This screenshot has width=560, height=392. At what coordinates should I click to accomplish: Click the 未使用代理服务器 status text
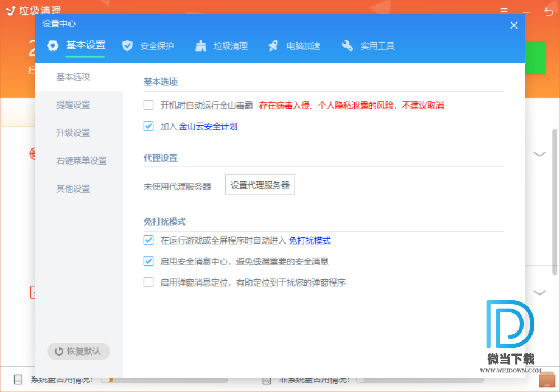pos(177,186)
